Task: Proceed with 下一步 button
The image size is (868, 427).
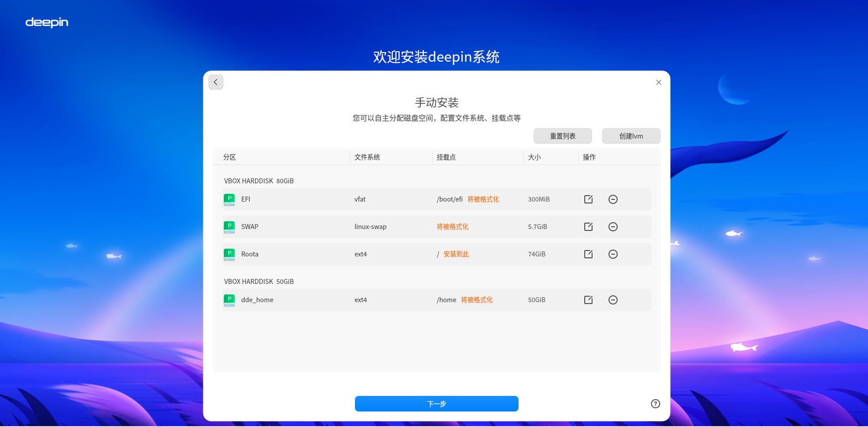Action: pos(437,404)
